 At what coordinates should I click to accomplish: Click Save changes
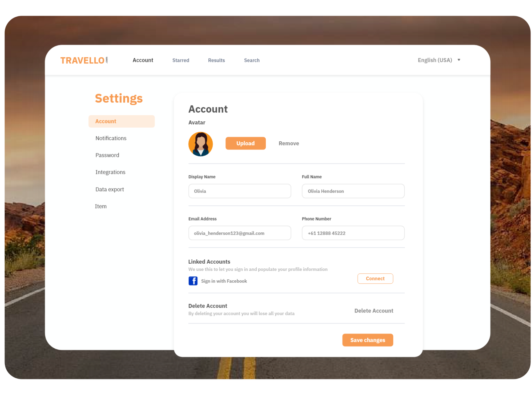point(367,340)
